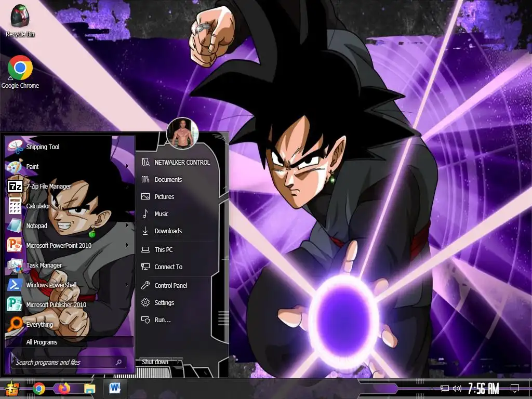Expand the Paint jump list arrow
The height and width of the screenshot is (399, 532).
pyautogui.click(x=127, y=166)
